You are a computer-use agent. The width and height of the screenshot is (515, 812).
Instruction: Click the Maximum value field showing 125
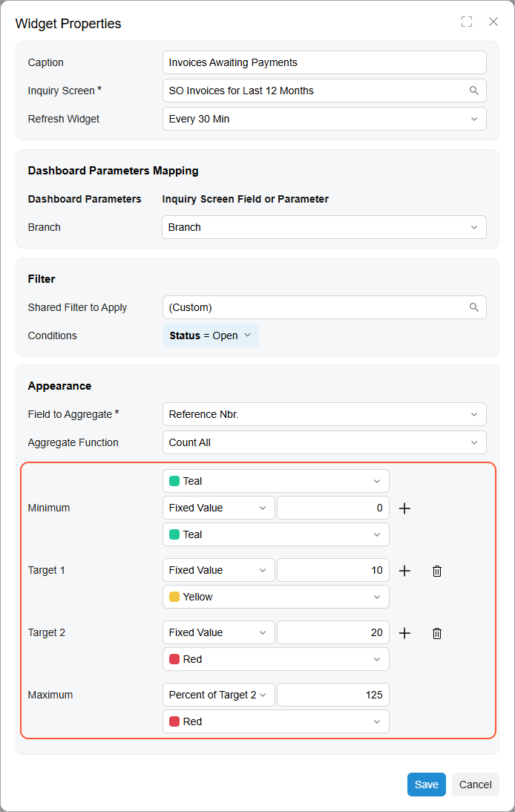[332, 695]
